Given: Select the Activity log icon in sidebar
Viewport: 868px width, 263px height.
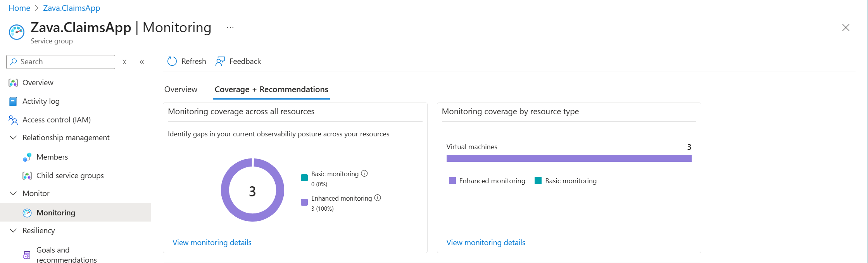Looking at the screenshot, I should (x=12, y=101).
